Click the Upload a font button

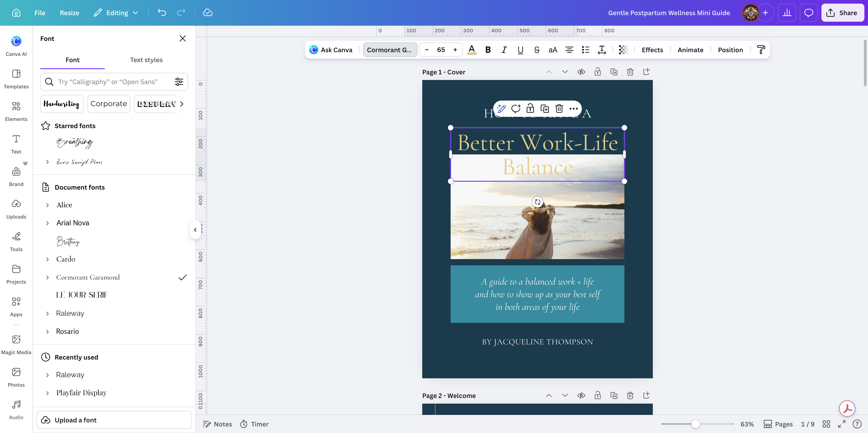pyautogui.click(x=114, y=420)
